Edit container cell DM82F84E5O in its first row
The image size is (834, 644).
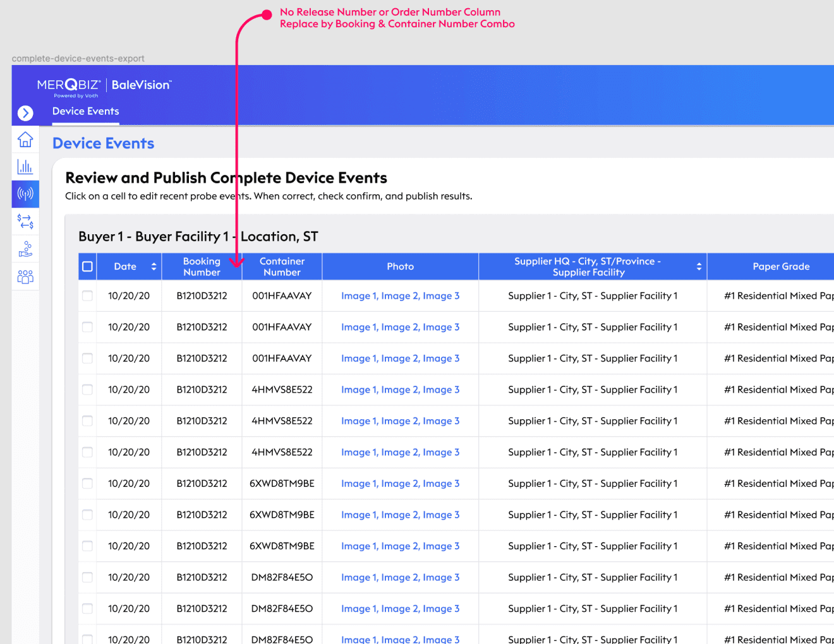(x=282, y=577)
